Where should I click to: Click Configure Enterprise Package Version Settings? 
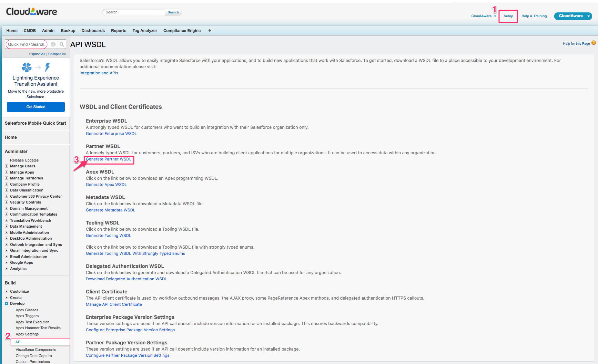[x=130, y=330]
